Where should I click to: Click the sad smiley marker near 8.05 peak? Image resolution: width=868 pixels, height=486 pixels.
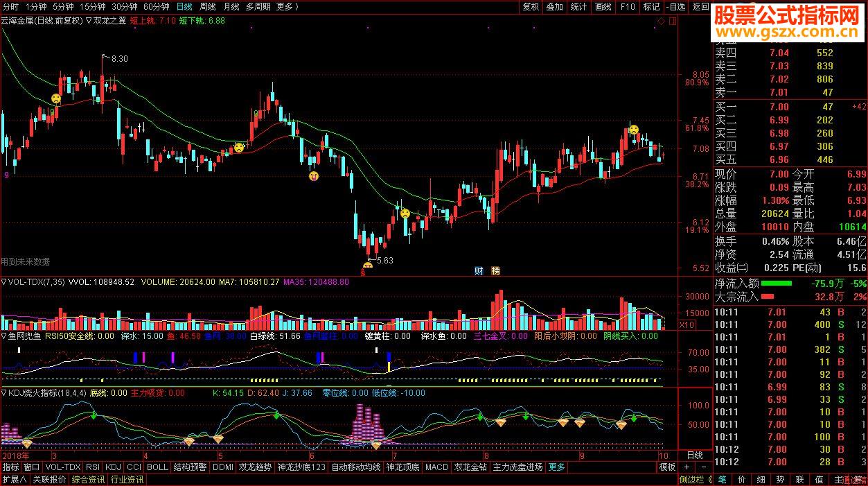pos(55,98)
